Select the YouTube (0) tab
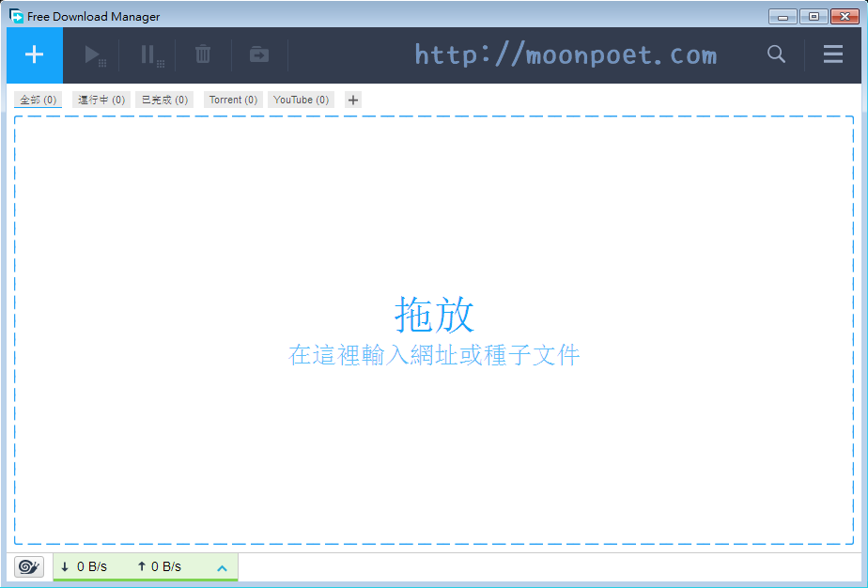This screenshot has width=868, height=588. [301, 100]
